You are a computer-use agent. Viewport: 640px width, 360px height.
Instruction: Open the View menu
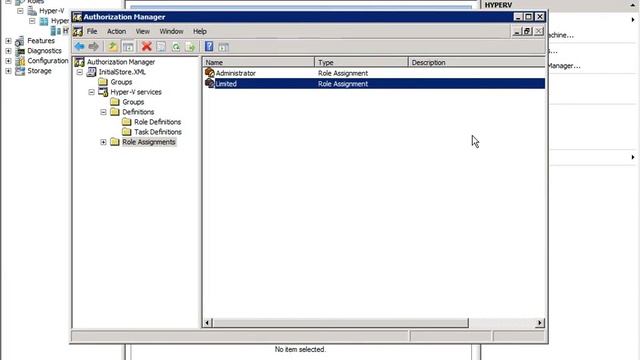tap(142, 31)
